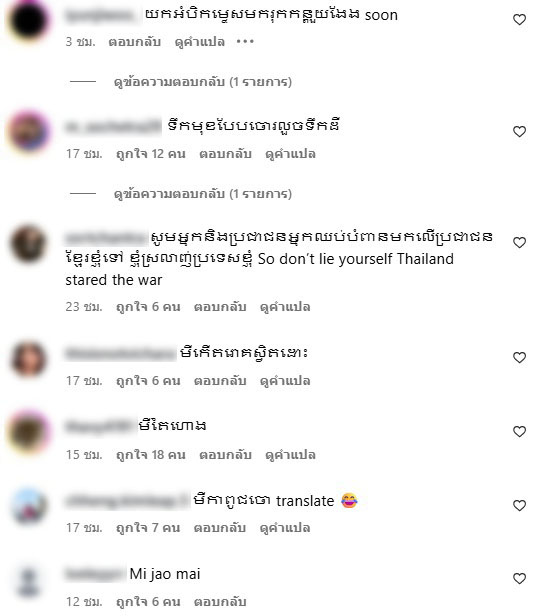Like the 17 ชม. comment next to woman avatar
This screenshot has width=540, height=616.
pyautogui.click(x=519, y=358)
